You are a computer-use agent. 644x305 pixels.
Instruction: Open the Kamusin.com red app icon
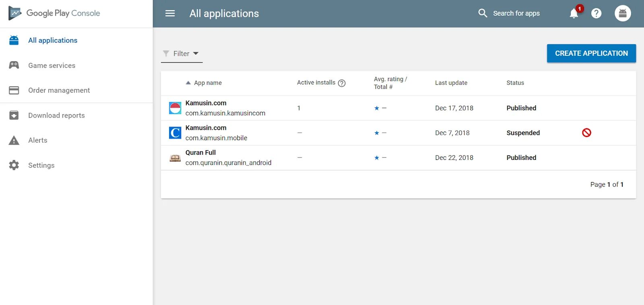click(x=175, y=108)
